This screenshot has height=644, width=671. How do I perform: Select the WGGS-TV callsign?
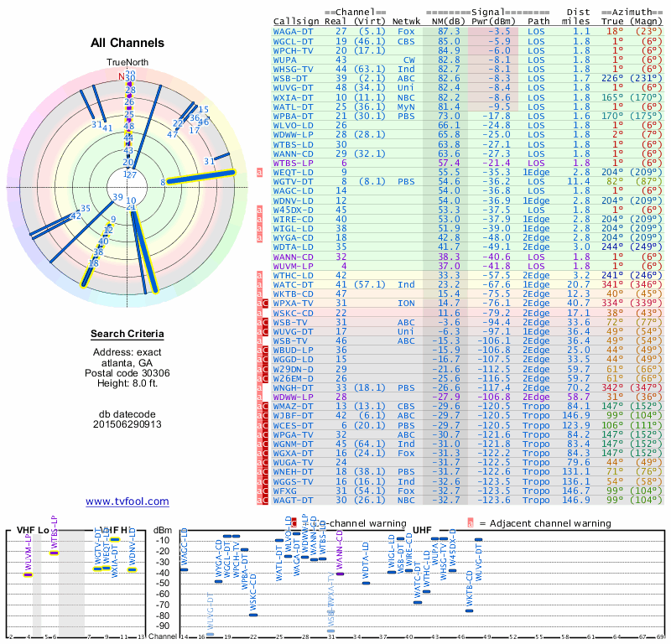click(x=293, y=481)
